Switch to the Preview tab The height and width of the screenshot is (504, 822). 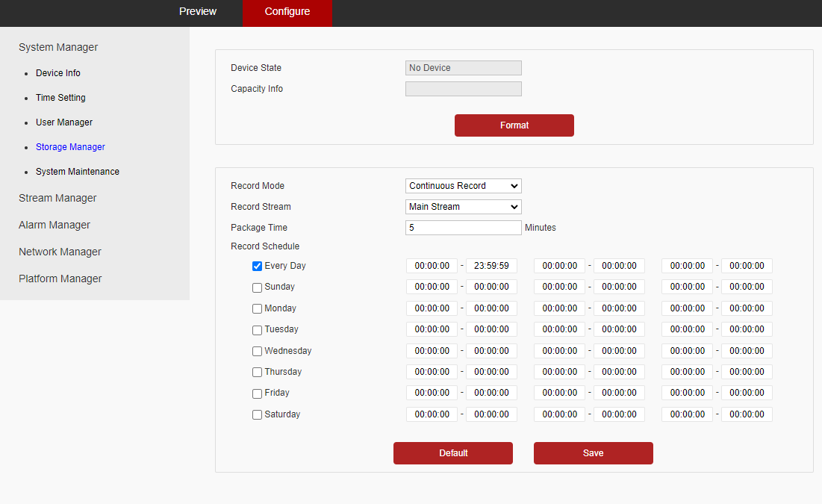(198, 11)
